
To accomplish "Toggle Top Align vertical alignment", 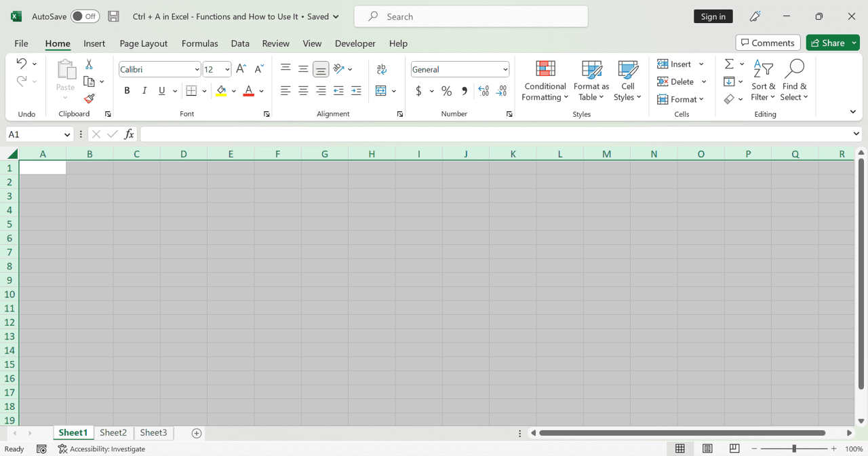I will tap(285, 69).
